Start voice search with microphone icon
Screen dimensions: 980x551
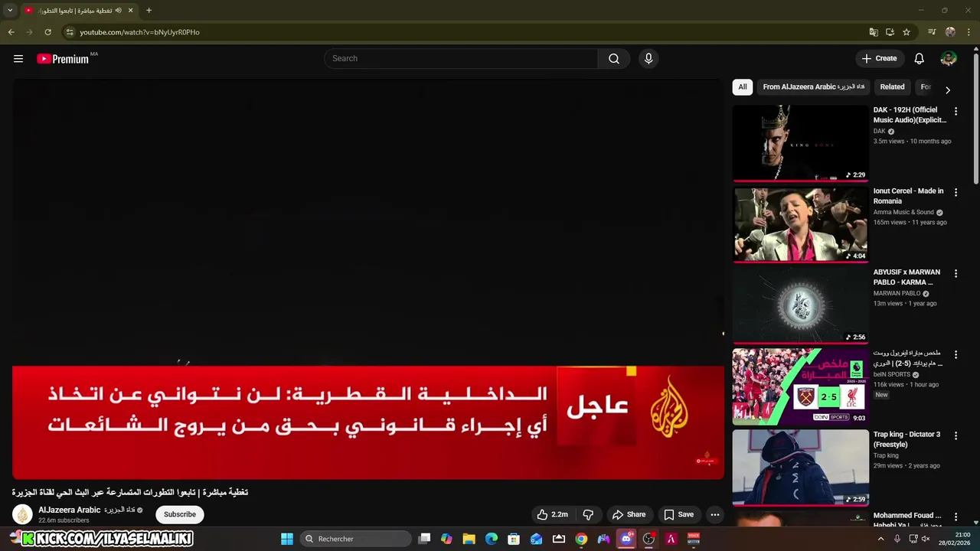(x=648, y=59)
